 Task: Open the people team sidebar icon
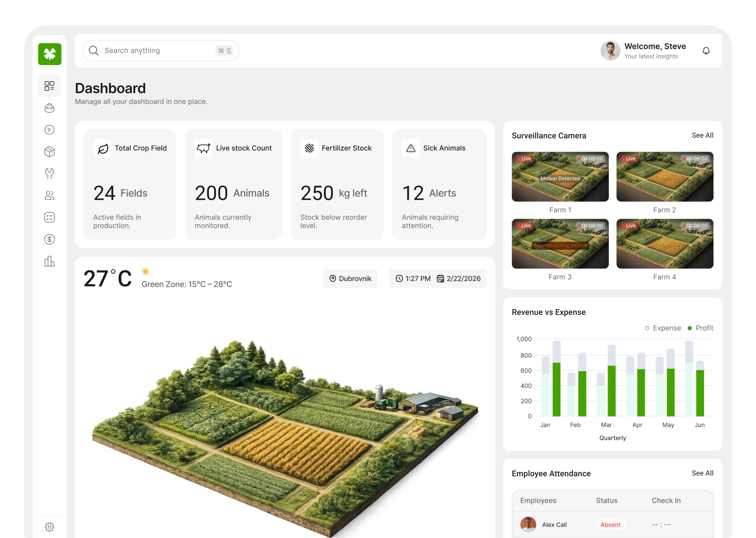(x=49, y=196)
